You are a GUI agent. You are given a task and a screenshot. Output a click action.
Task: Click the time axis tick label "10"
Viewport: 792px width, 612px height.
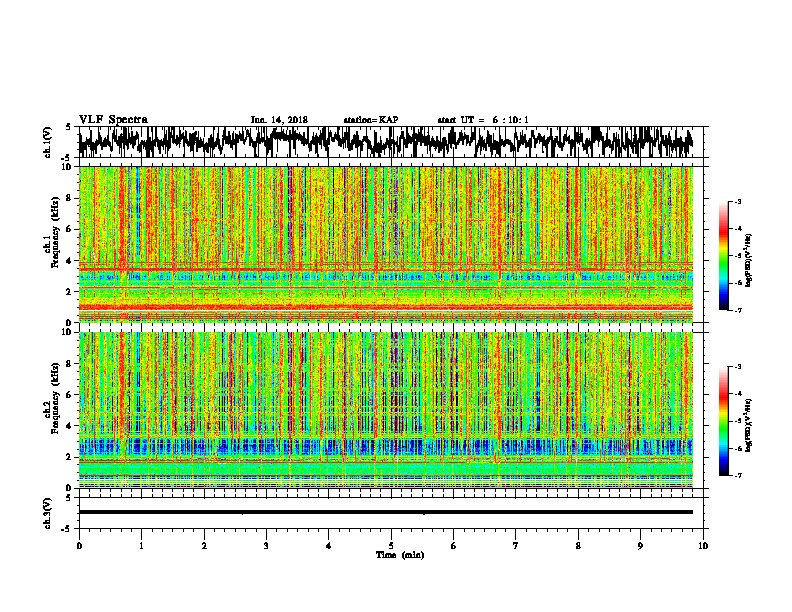pyautogui.click(x=703, y=546)
